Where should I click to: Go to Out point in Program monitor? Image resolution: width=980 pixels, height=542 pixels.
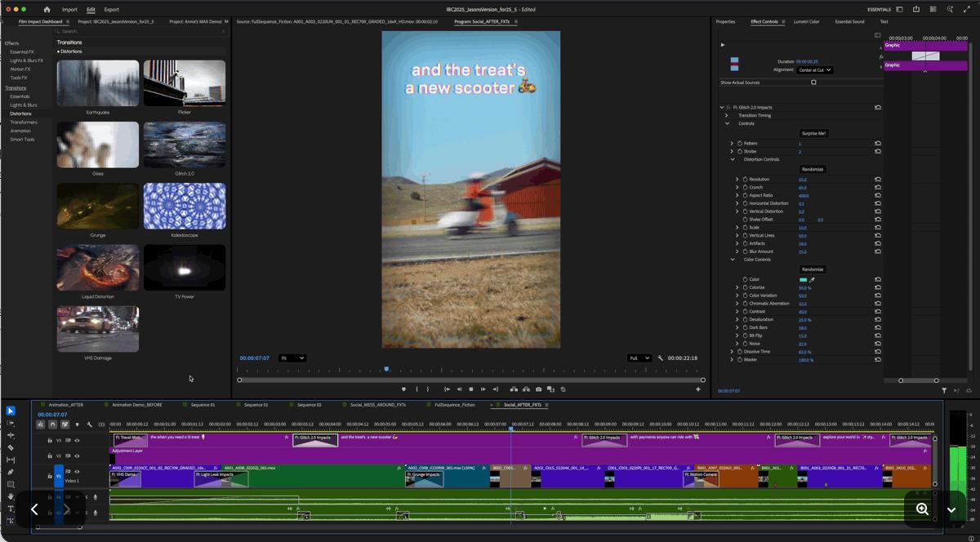[x=496, y=389]
